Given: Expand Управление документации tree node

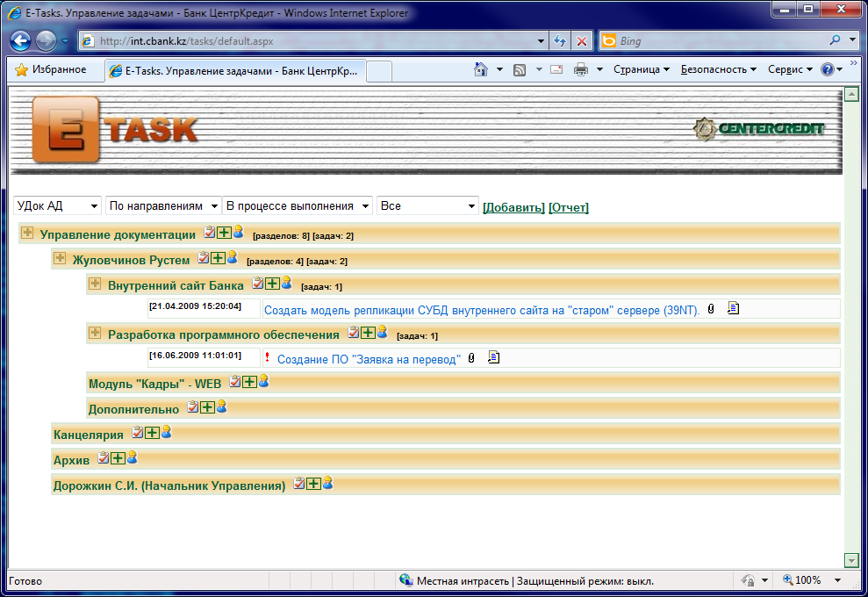Looking at the screenshot, I should tap(27, 234).
